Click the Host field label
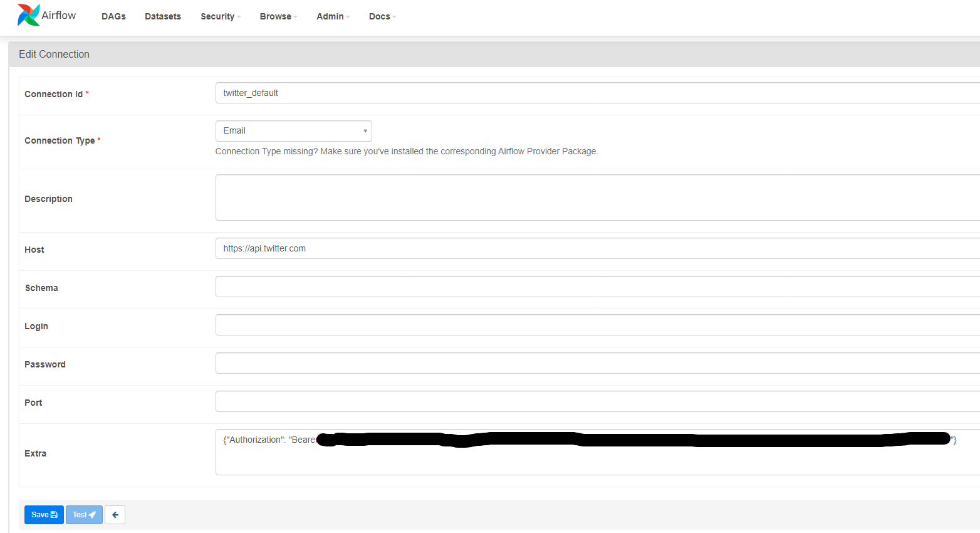Image resolution: width=980 pixels, height=533 pixels. coord(34,250)
